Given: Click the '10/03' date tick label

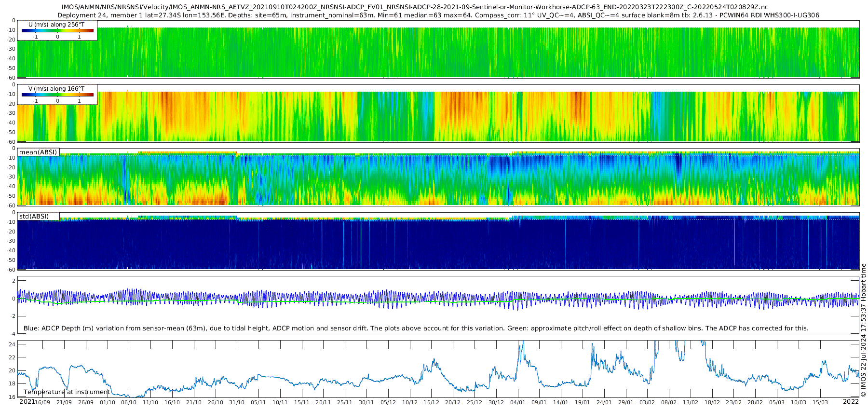Looking at the screenshot, I should tap(799, 402).
